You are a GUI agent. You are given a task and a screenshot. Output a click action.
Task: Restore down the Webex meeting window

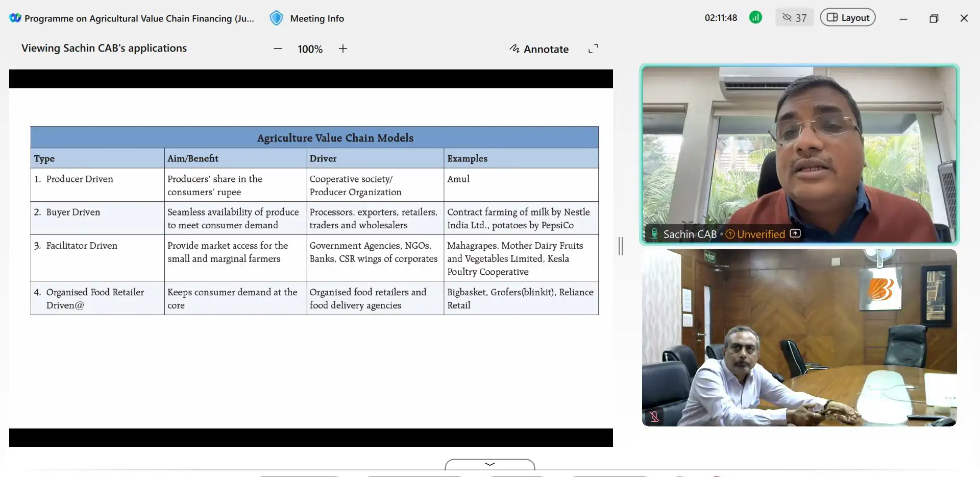(x=934, y=18)
